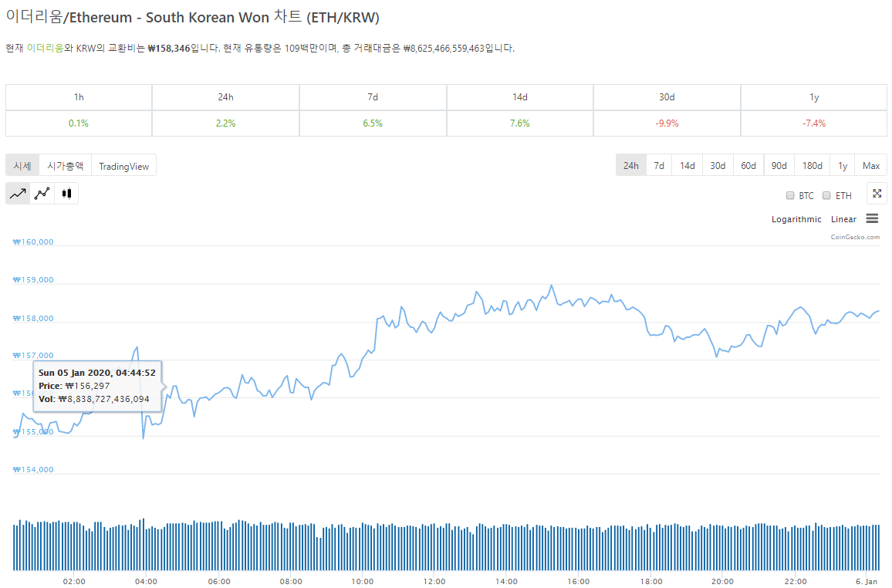
Task: Open the 시가총액 tab
Action: click(65, 166)
